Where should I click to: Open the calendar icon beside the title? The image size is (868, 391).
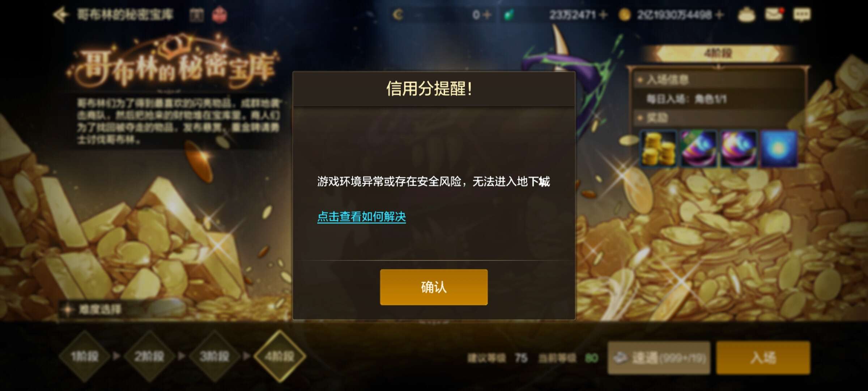point(196,15)
